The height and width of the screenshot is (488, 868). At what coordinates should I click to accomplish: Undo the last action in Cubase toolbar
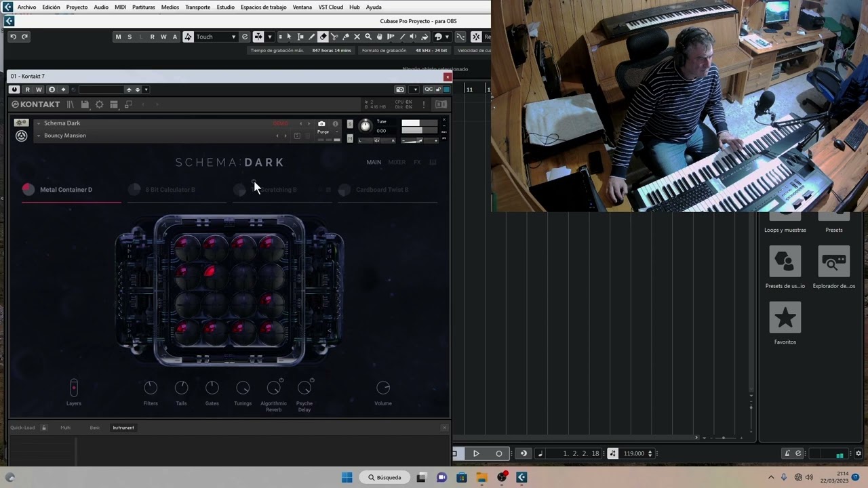13,37
